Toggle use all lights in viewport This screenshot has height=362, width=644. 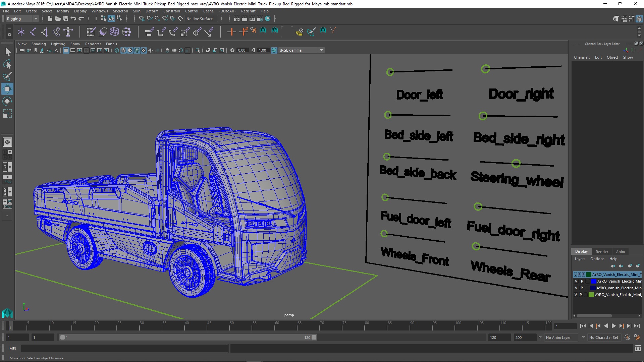pyautogui.click(x=150, y=50)
